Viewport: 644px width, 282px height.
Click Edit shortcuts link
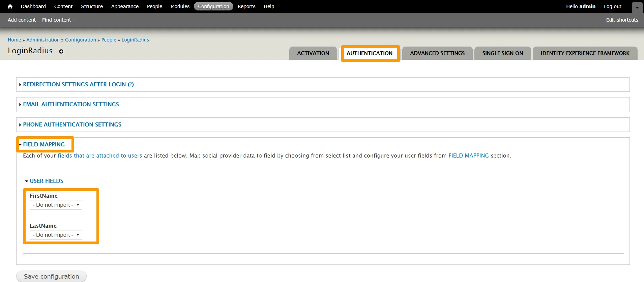(622, 20)
